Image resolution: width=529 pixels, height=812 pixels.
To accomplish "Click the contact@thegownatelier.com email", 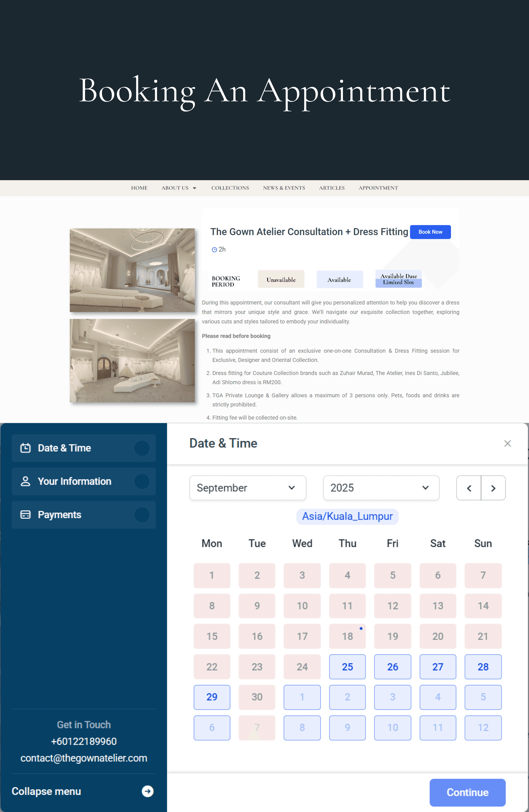I will [84, 758].
